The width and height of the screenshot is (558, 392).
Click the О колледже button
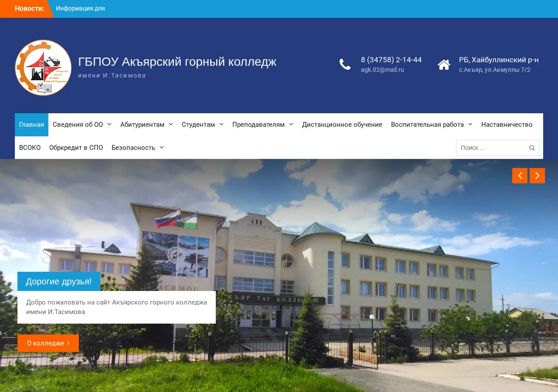[x=48, y=343]
